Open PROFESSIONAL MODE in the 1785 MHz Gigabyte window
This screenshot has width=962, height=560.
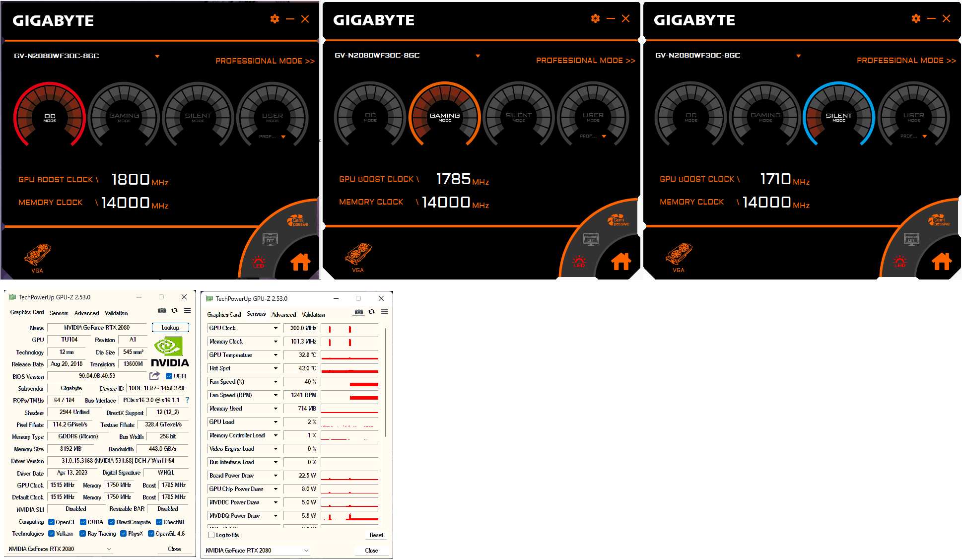586,61
